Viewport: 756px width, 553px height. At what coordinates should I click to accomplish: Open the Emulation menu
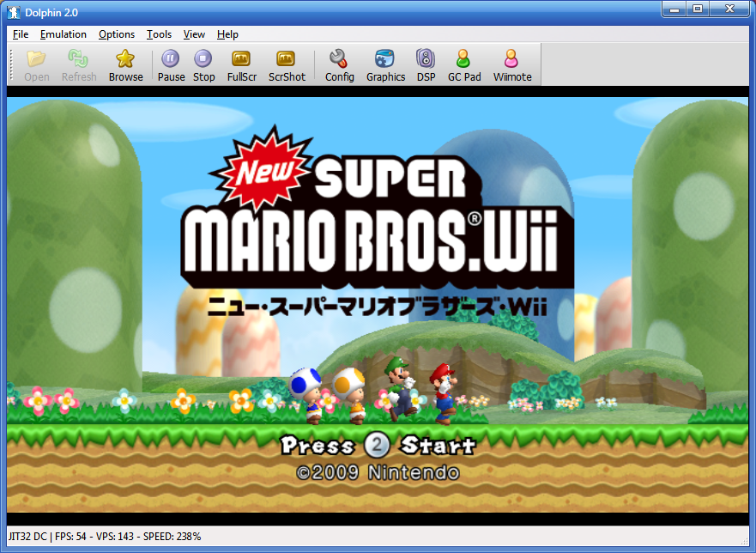(64, 34)
